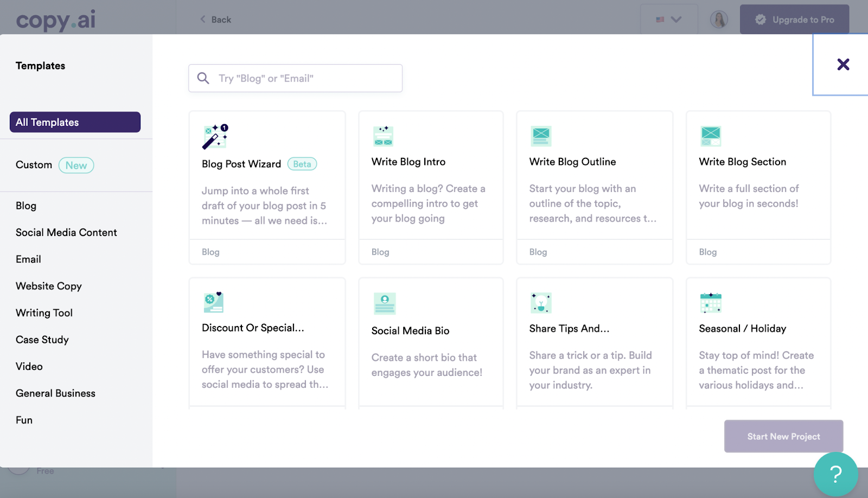Click "Create a short bio that engages" description
This screenshot has width=868, height=498.
pyautogui.click(x=427, y=365)
